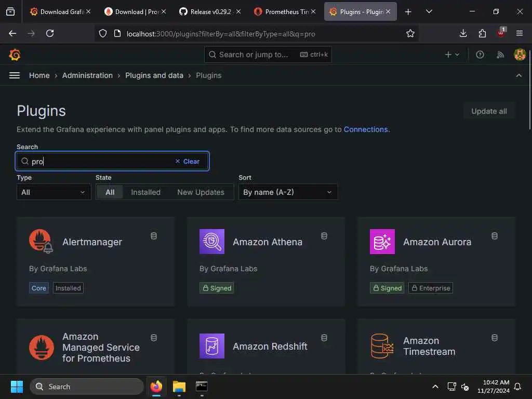532x399 pixels.
Task: Open the Sort dropdown By name (A-Z)
Action: pos(288,192)
